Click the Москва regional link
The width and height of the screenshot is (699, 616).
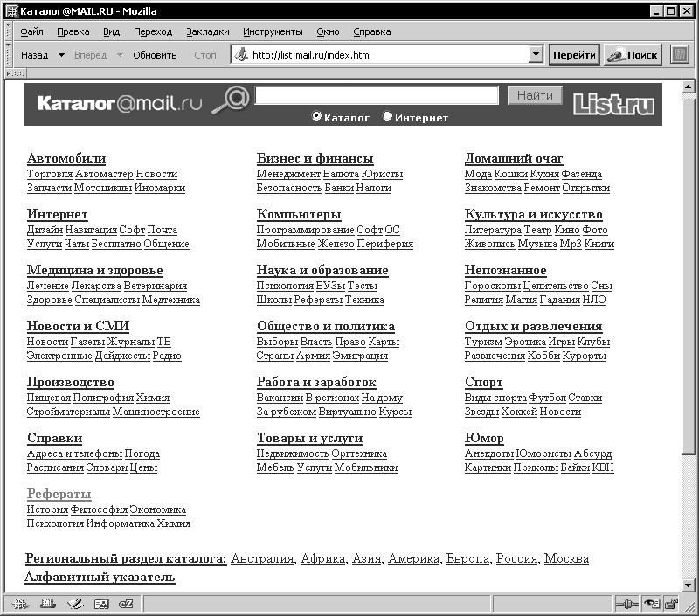tap(566, 558)
